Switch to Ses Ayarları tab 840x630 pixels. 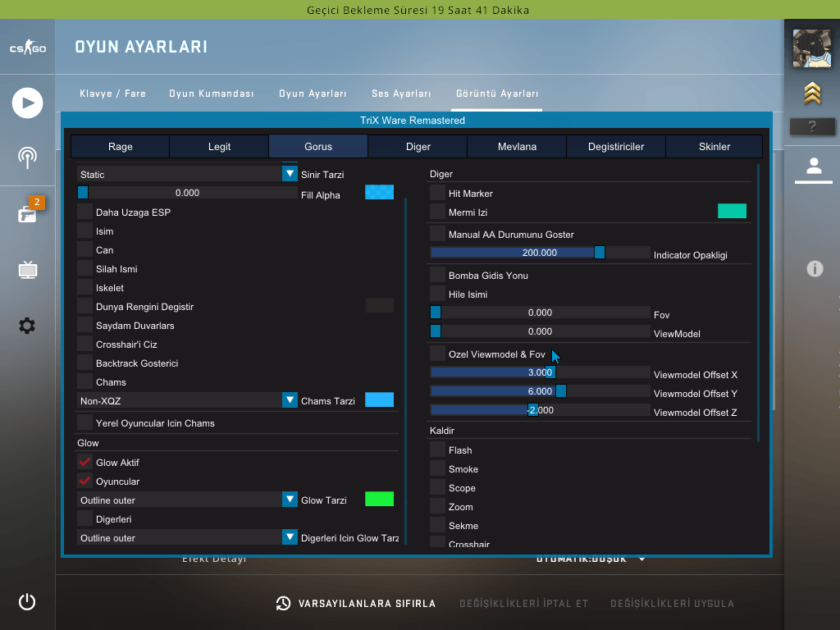coord(401,94)
